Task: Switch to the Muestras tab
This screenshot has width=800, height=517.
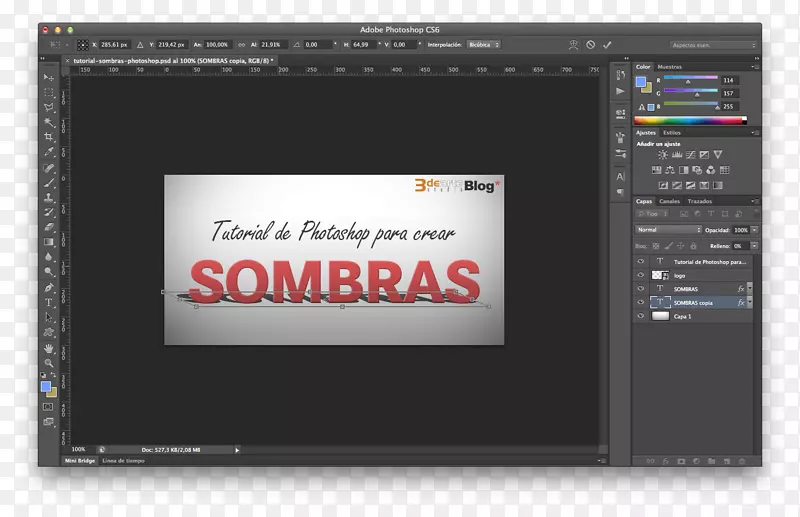Action: pyautogui.click(x=669, y=67)
